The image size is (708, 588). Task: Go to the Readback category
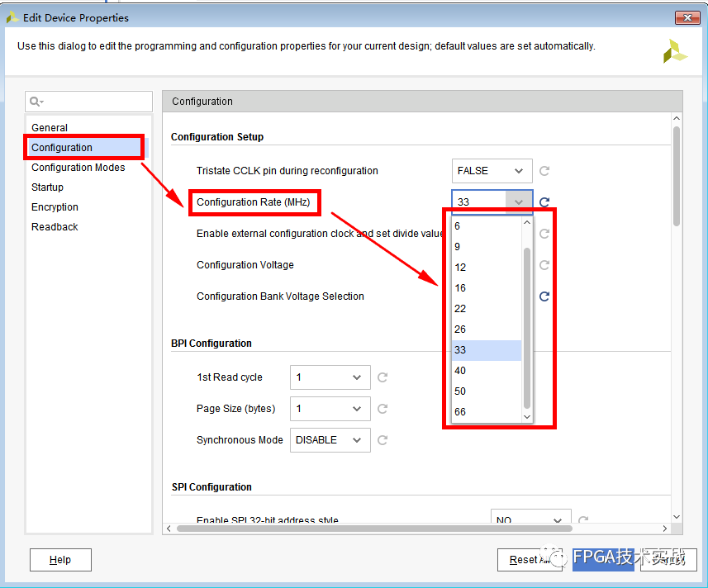click(55, 227)
